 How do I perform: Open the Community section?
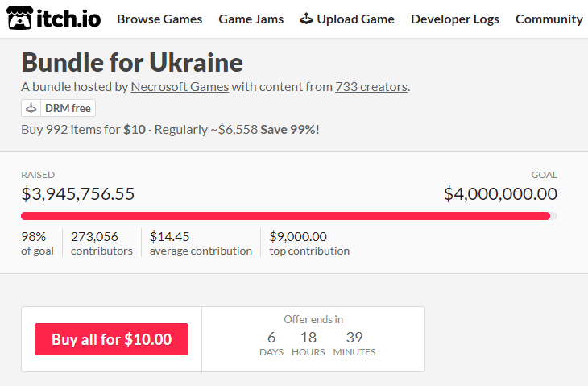tap(549, 19)
